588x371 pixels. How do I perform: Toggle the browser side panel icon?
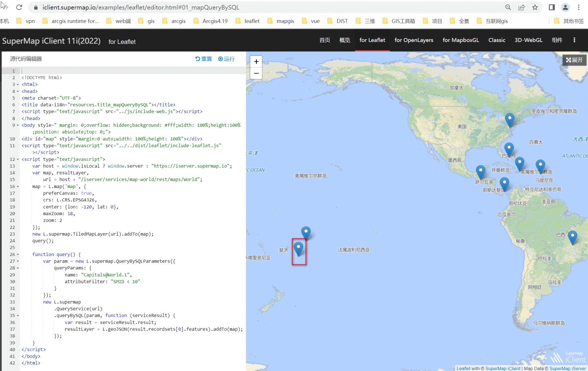pos(551,7)
